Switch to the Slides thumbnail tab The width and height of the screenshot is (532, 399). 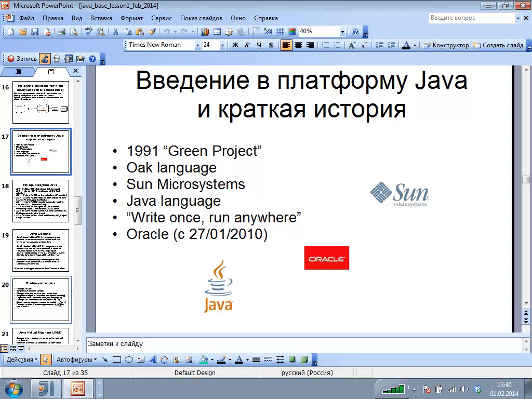[x=51, y=71]
